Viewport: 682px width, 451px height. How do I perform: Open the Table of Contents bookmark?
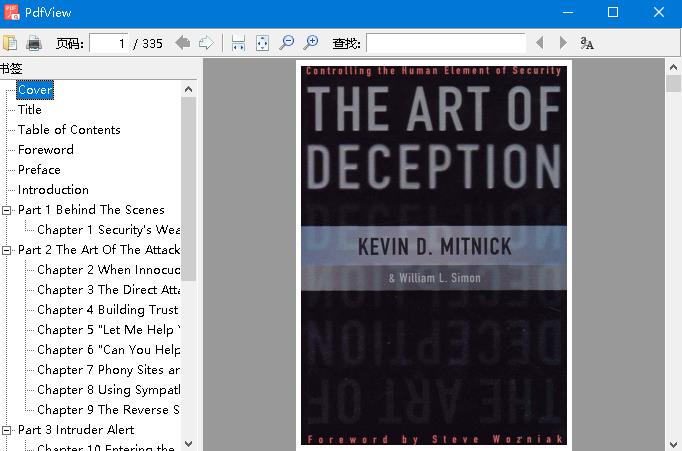pyautogui.click(x=69, y=130)
